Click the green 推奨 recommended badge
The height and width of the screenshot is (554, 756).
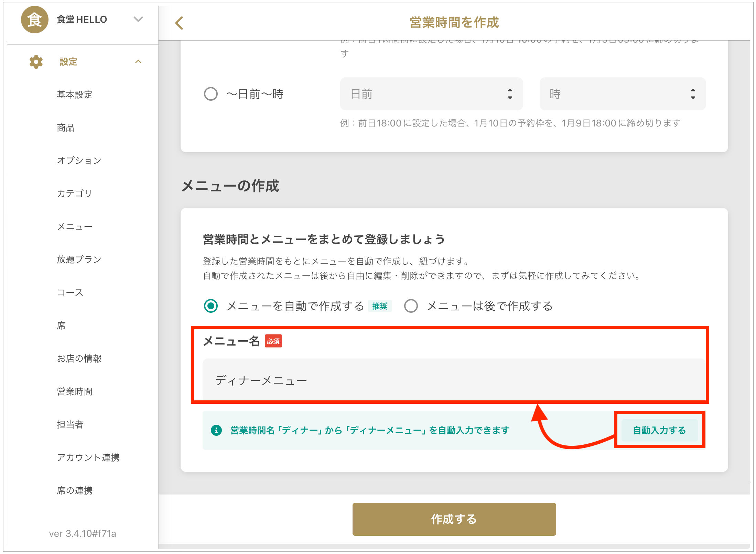pyautogui.click(x=380, y=306)
